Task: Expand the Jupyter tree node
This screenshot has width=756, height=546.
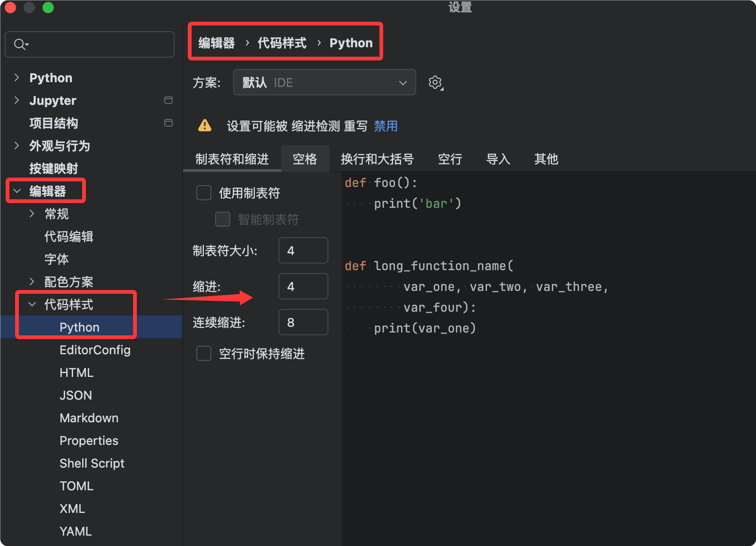Action: 17,100
